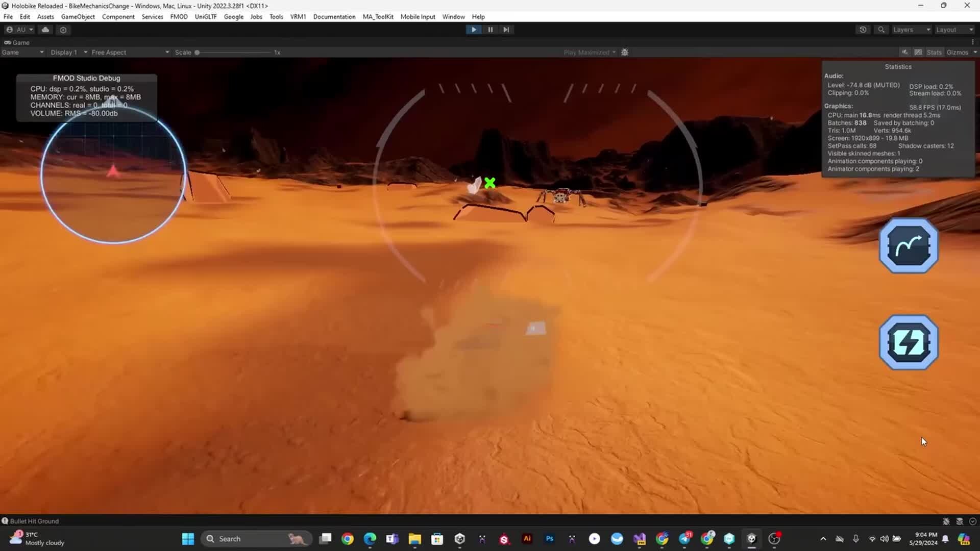980x551 pixels.
Task: Select the account settings gear icon
Action: tap(63, 30)
